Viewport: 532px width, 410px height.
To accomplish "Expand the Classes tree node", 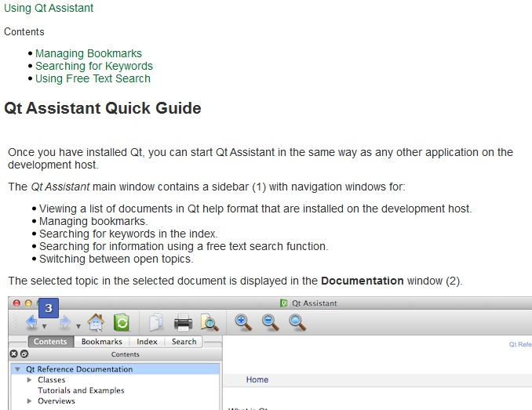I will [30, 380].
